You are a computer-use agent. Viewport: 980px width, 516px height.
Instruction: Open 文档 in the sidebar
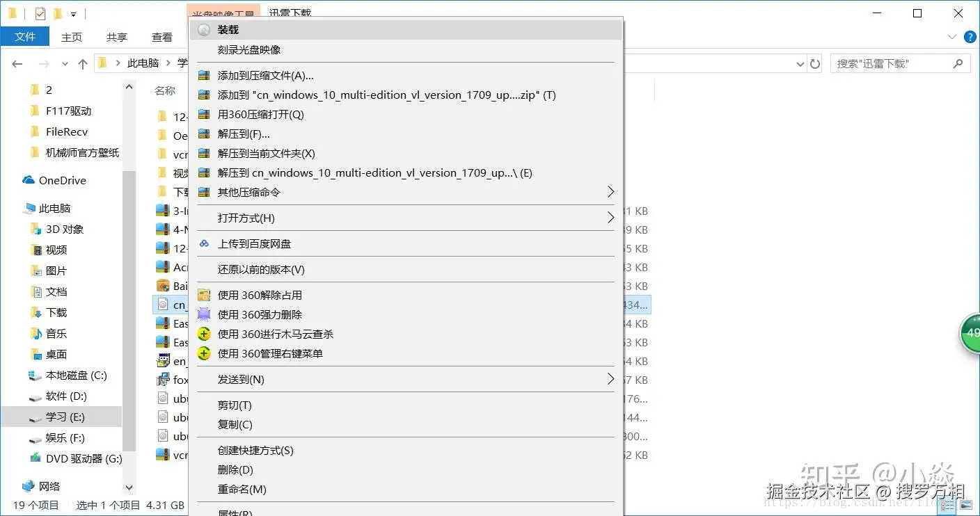click(56, 292)
